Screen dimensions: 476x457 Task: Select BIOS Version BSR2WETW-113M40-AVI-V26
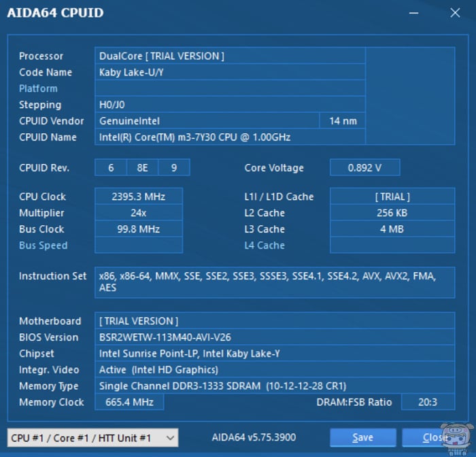click(275, 337)
